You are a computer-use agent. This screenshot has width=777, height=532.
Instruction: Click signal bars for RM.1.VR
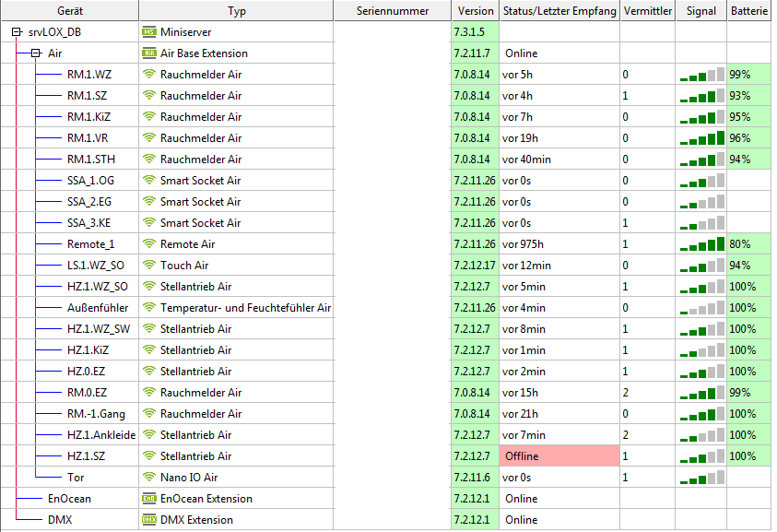point(701,137)
